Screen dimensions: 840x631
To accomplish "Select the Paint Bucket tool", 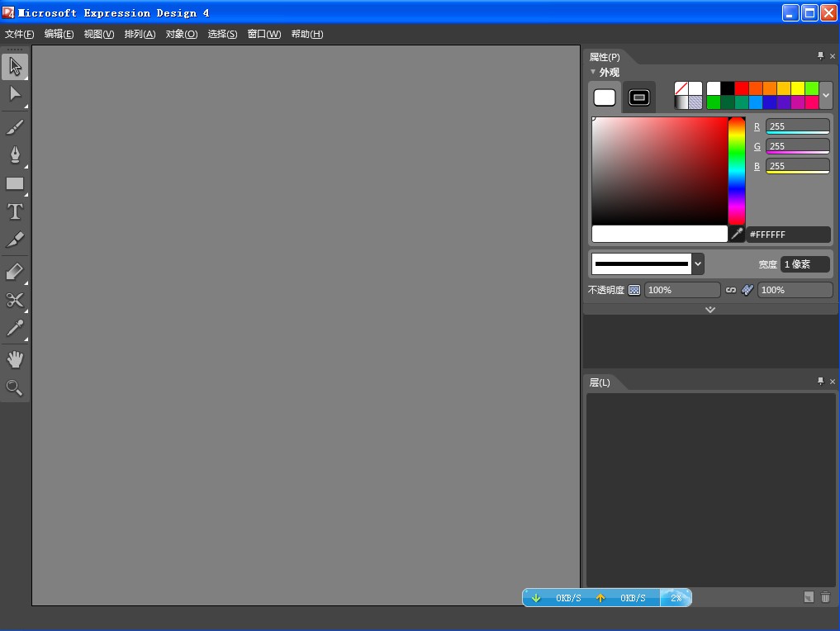I will click(15, 272).
